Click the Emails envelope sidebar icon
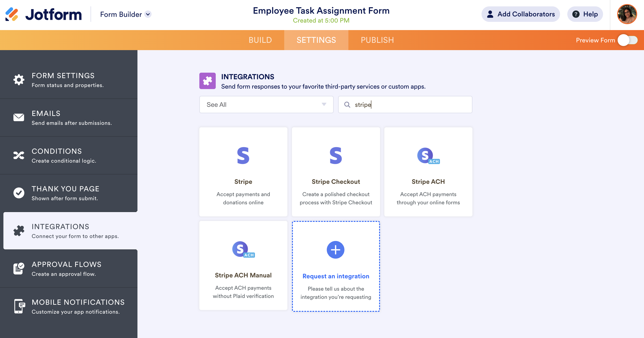This screenshot has height=338, width=644. coord(19,117)
